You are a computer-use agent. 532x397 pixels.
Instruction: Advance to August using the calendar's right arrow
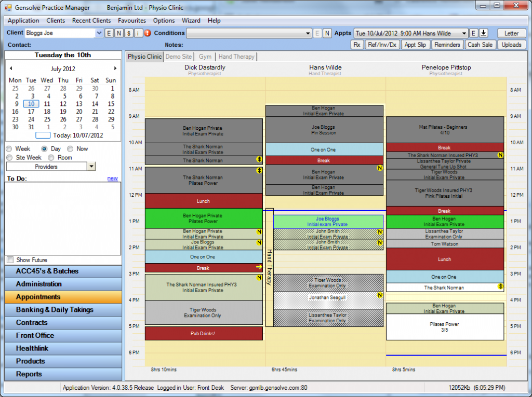click(x=116, y=69)
